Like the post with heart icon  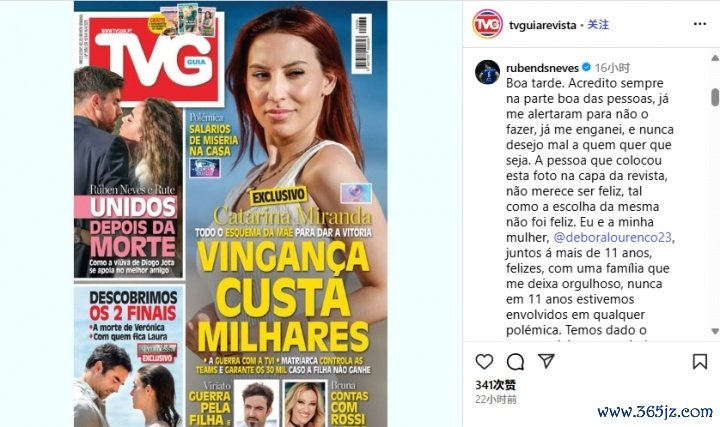click(484, 362)
